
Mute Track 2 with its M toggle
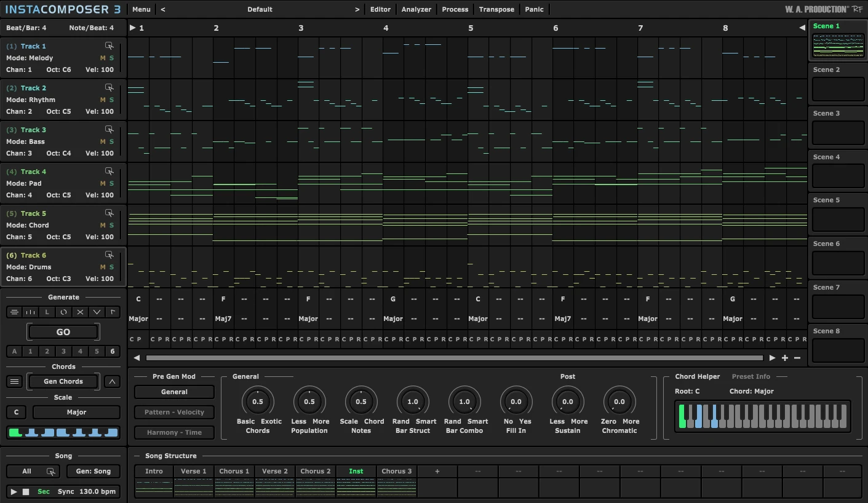103,100
